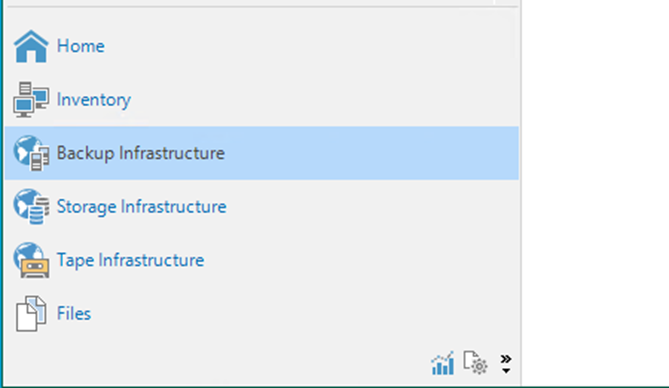
Task: Expand the navigation pane overflow chevron
Action: coord(506,364)
